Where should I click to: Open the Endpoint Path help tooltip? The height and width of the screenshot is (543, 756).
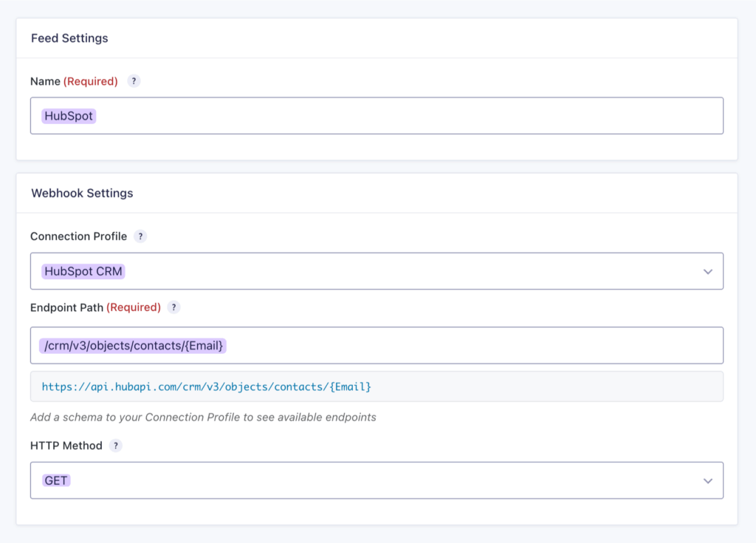pos(173,307)
